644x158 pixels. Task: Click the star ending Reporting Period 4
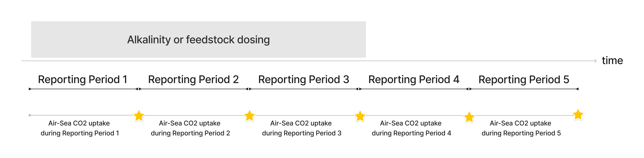coord(469,117)
